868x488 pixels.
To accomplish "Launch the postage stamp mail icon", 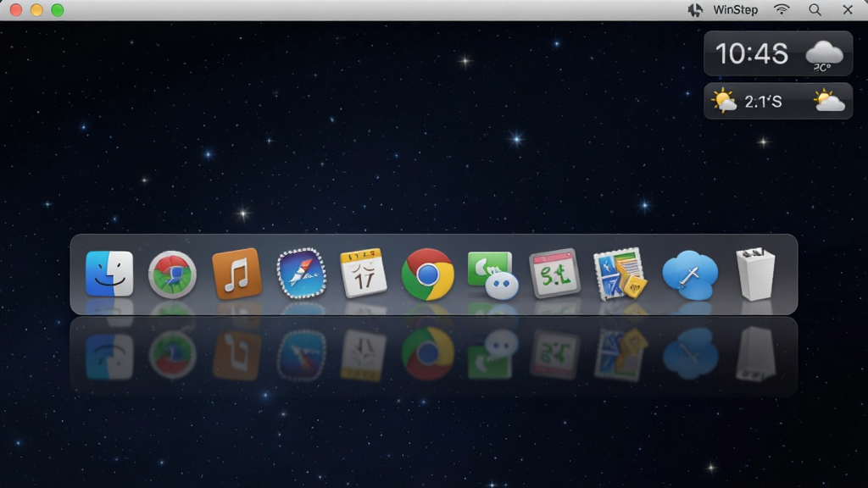I will pos(620,274).
